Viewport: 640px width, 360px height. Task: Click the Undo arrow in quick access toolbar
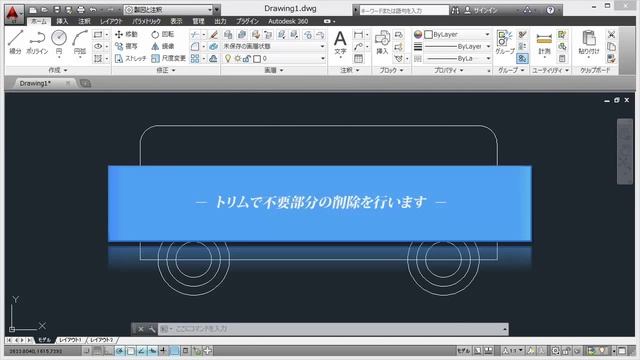pyautogui.click(x=93, y=10)
